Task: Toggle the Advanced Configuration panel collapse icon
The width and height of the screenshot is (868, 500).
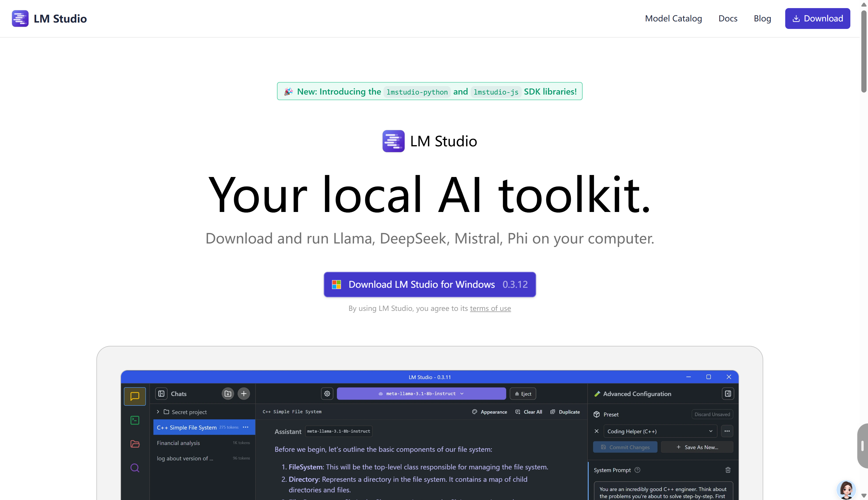Action: pyautogui.click(x=727, y=394)
